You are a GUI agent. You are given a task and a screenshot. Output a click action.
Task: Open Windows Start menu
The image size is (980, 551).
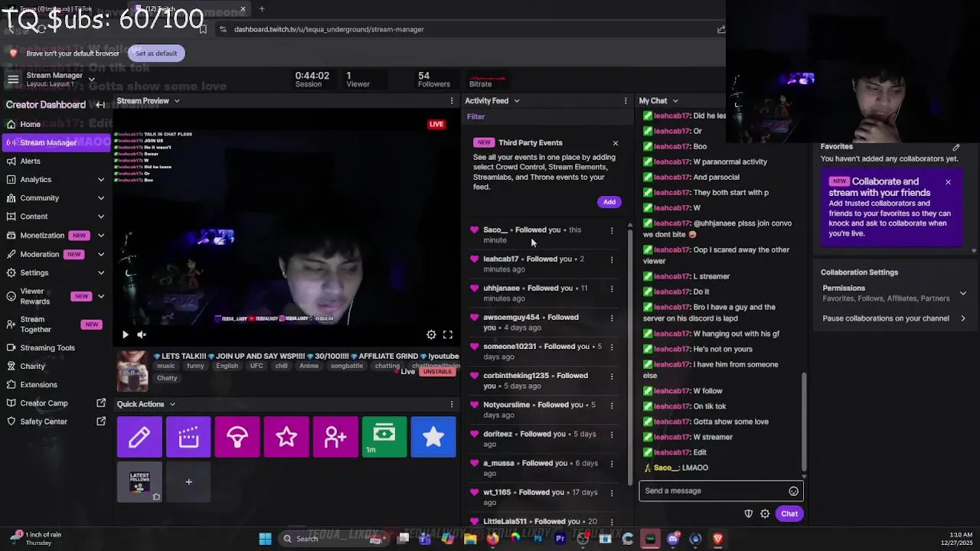[265, 539]
